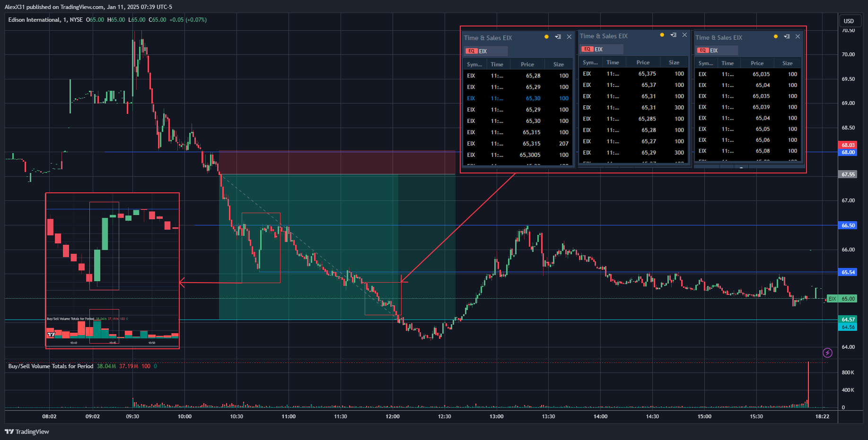Click link-window icon in Time & Sales panel listing 65,375
This screenshot has width=868, height=440.
(x=673, y=35)
